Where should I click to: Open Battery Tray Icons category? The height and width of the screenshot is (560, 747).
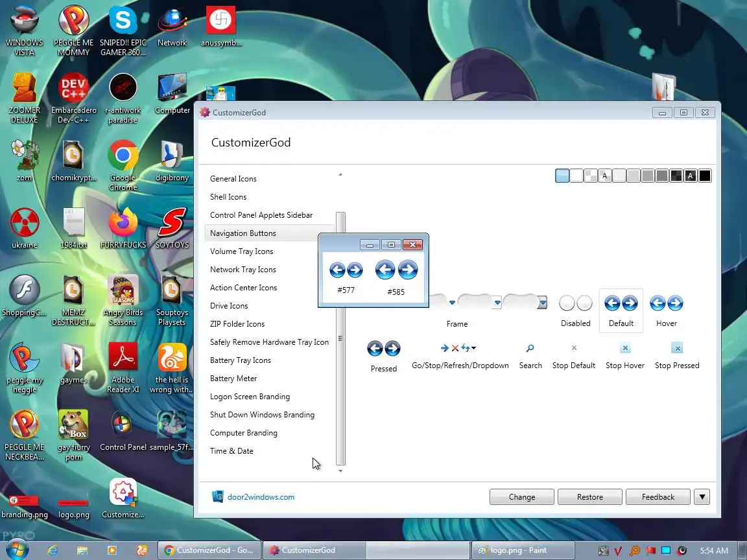coord(269,360)
